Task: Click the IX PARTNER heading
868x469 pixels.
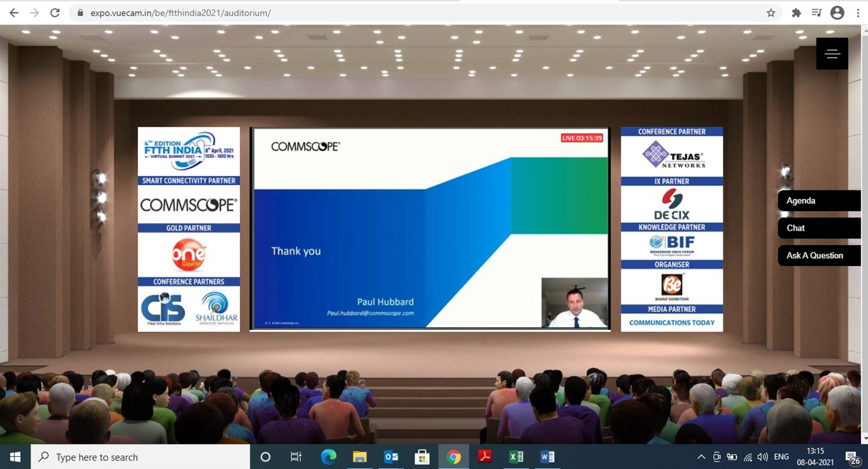Action: click(672, 181)
